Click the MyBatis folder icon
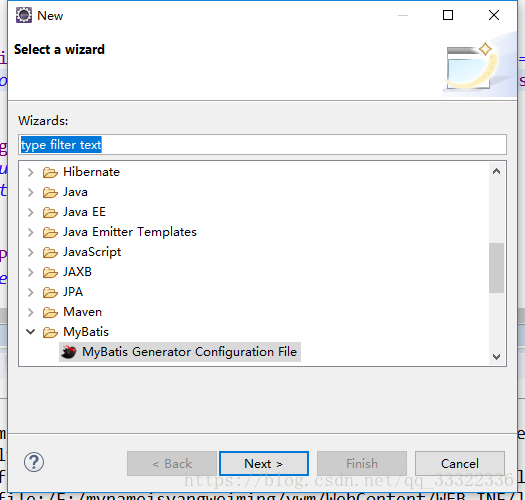 (x=50, y=332)
